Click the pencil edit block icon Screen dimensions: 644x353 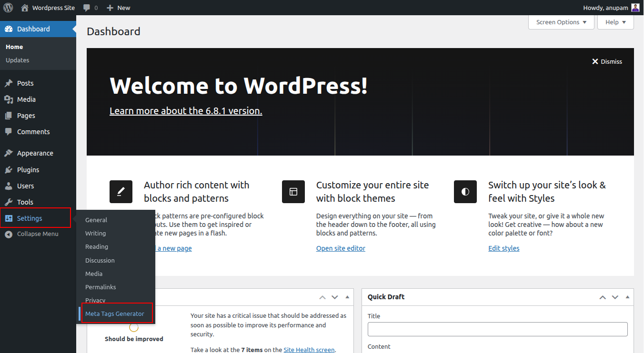(x=121, y=192)
